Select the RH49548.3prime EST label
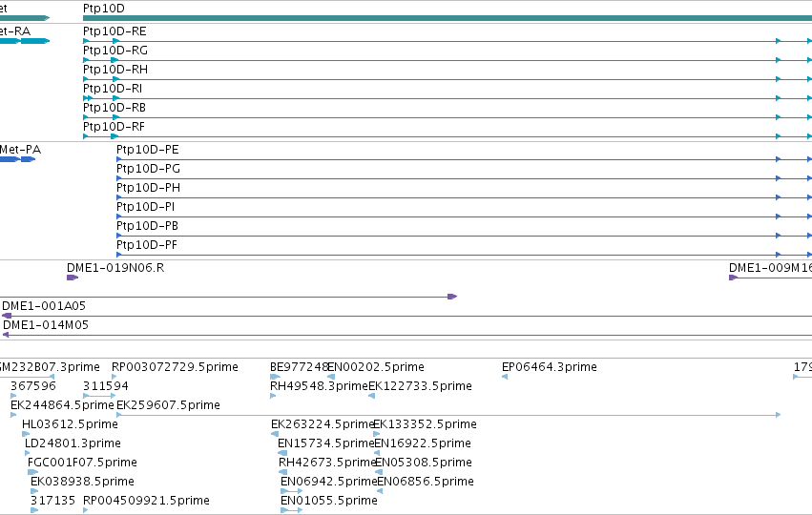812x515 pixels. pos(319,386)
